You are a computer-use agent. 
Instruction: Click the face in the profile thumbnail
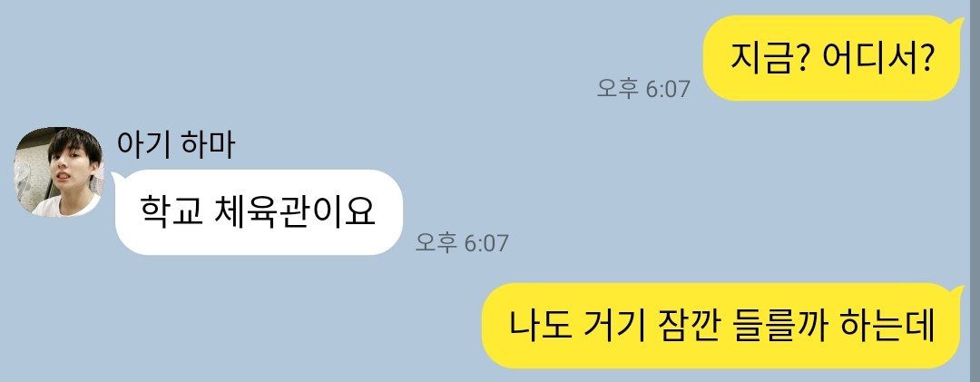67,169
